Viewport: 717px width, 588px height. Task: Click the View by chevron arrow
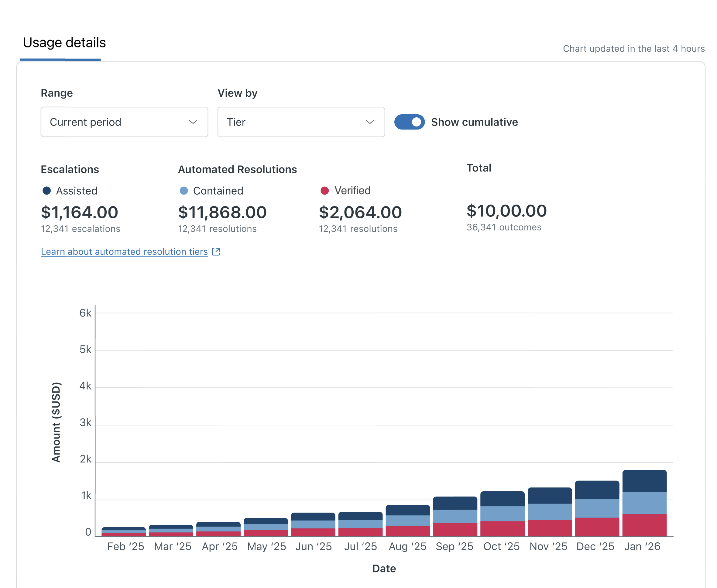[x=370, y=122]
